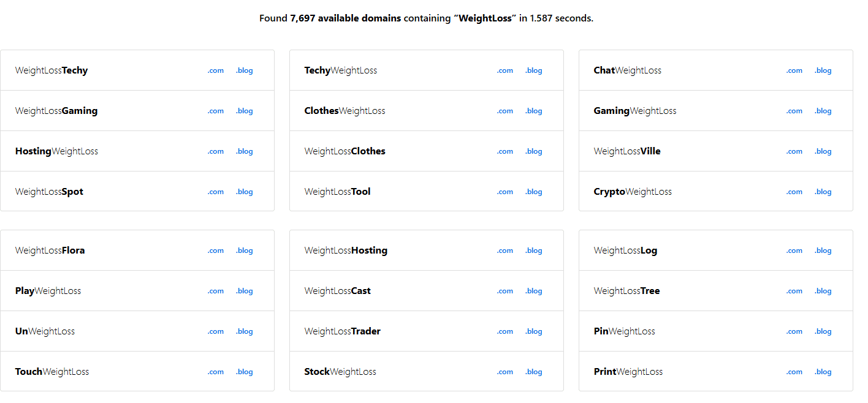Select WeightLossClothes .blog link
Screen dimensions: 868x403
point(533,151)
